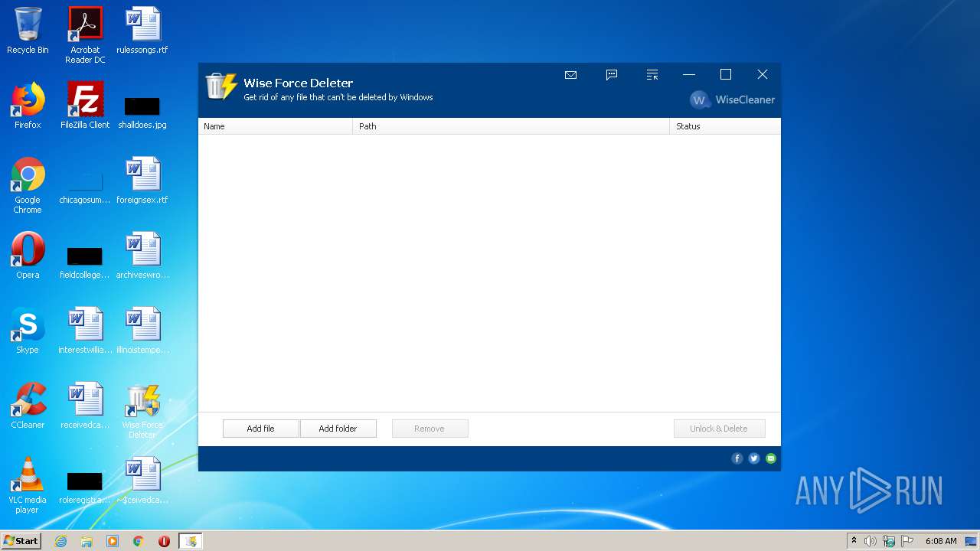Open the Wise Force Deleter menu icon
Viewport: 980px width, 551px height.
pyautogui.click(x=652, y=75)
